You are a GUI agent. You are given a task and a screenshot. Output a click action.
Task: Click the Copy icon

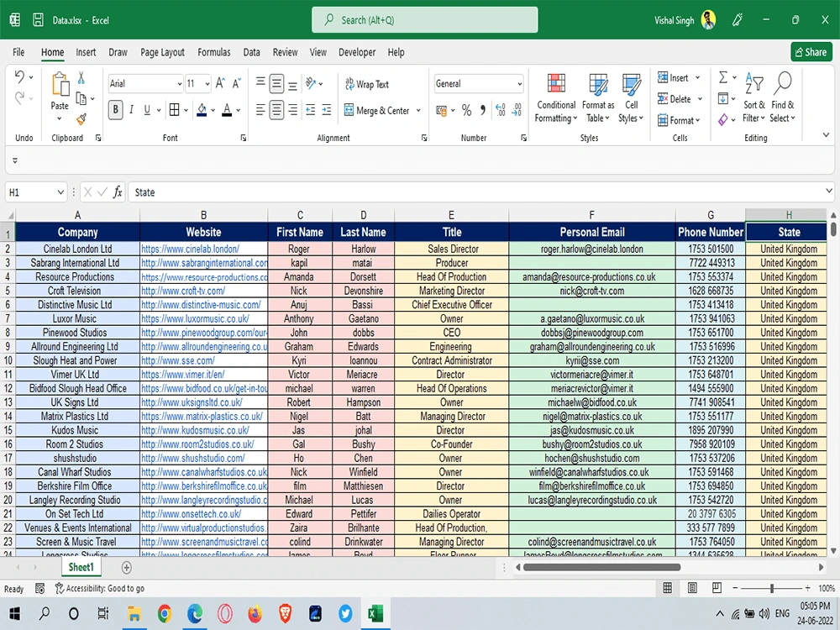[x=81, y=98]
